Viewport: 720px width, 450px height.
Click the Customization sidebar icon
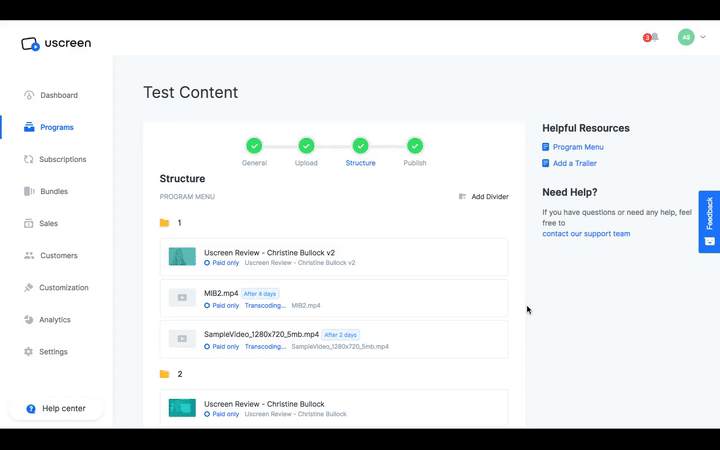(x=28, y=287)
